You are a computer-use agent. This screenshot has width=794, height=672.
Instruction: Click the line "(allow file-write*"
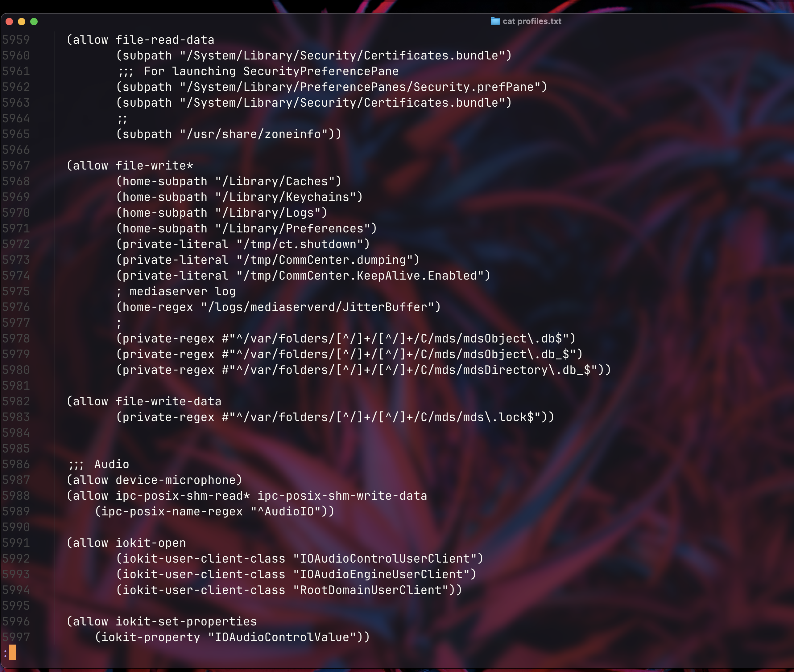pos(130,166)
